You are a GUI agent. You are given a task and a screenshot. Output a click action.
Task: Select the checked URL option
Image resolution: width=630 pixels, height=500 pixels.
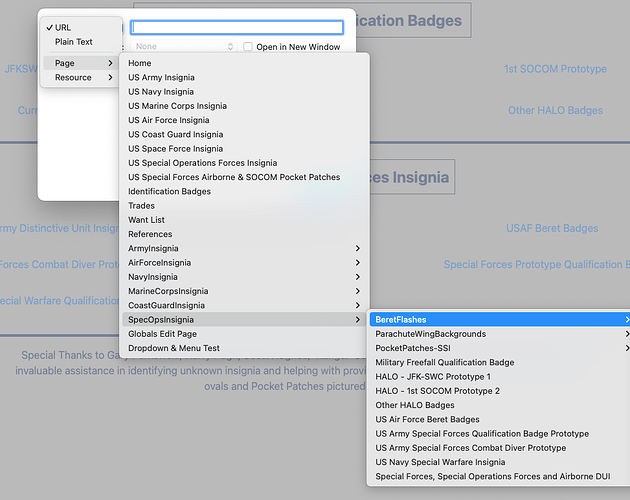63,28
